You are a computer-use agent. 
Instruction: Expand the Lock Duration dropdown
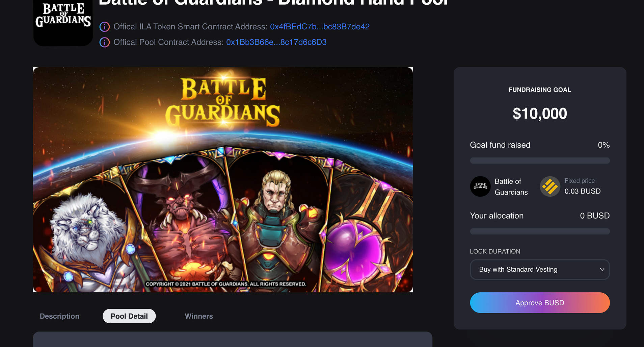(x=540, y=270)
